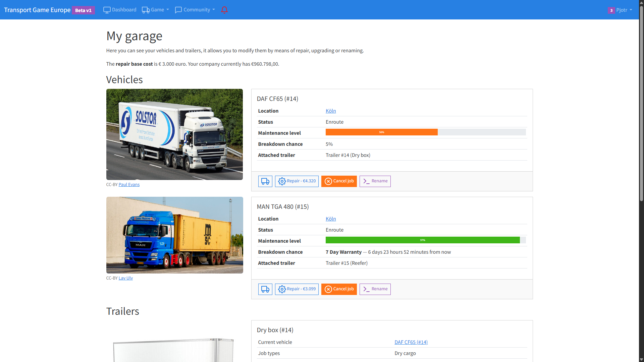Click the My garage heading
The image size is (644, 362).
coord(134,36)
